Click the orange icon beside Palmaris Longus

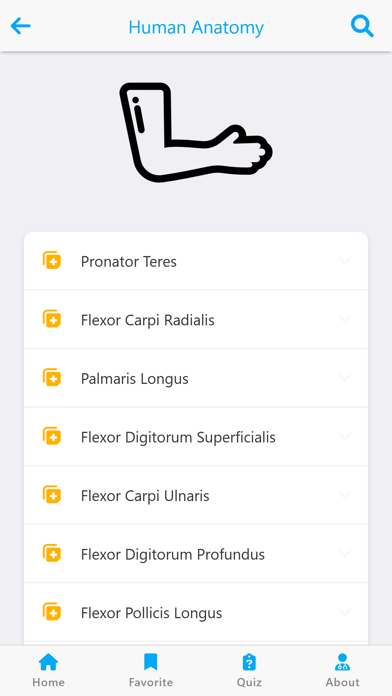(52, 378)
